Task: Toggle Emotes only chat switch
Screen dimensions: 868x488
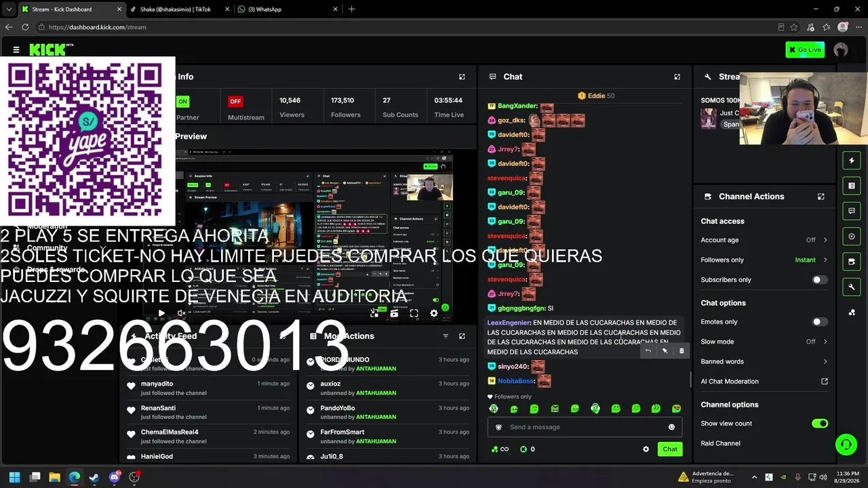Action: click(820, 322)
